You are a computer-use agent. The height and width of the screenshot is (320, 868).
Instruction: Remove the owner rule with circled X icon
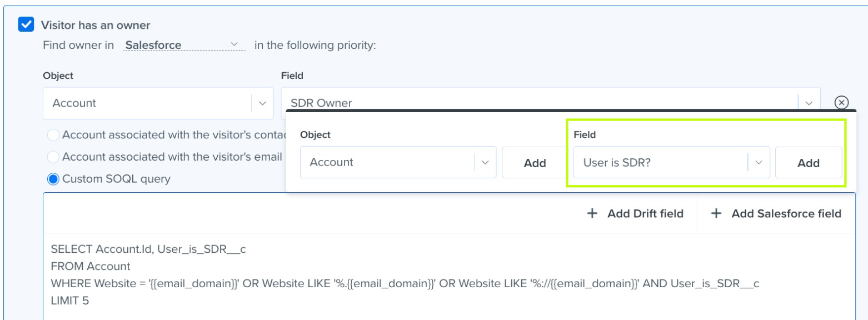pos(842,102)
